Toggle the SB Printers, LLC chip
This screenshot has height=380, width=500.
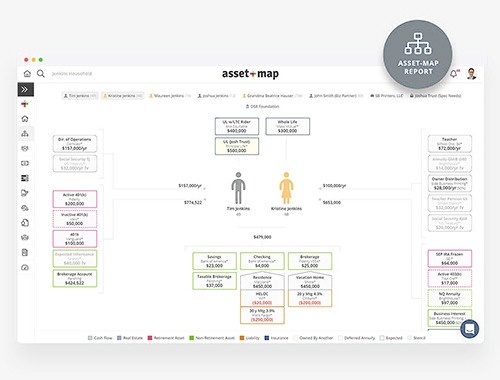click(387, 96)
